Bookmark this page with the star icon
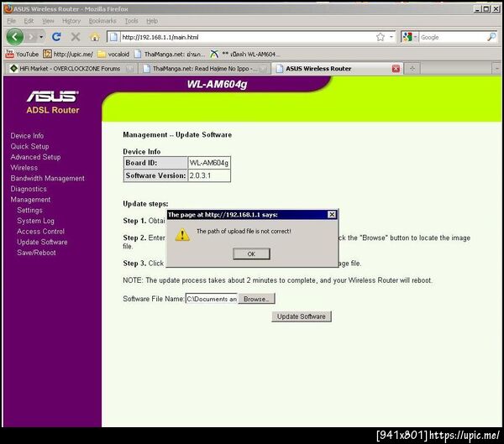The width and height of the screenshot is (504, 444). (381, 37)
